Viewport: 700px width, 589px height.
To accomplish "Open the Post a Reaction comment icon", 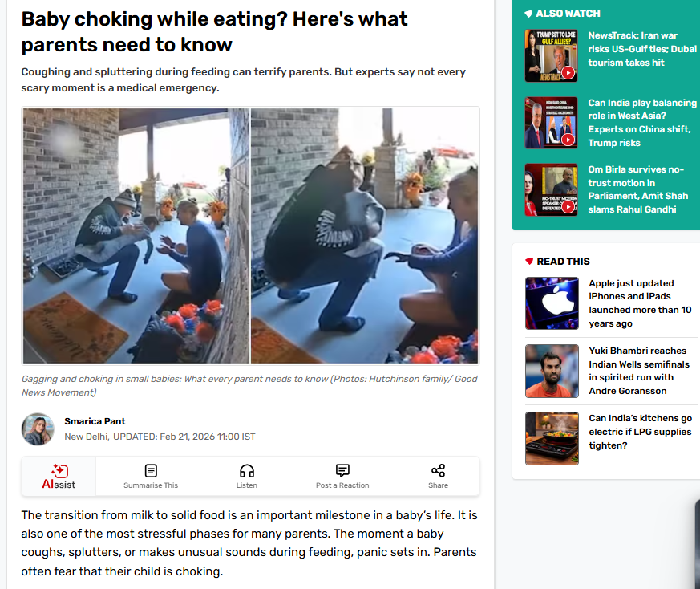I will coord(342,470).
